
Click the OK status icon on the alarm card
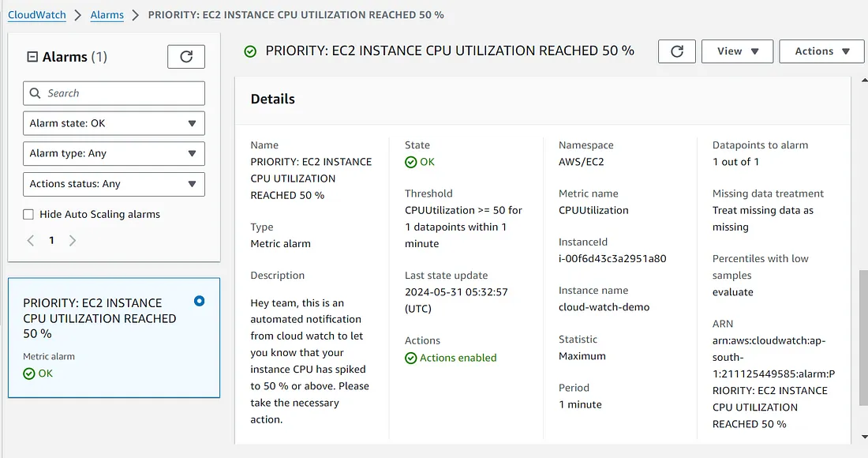click(x=29, y=374)
